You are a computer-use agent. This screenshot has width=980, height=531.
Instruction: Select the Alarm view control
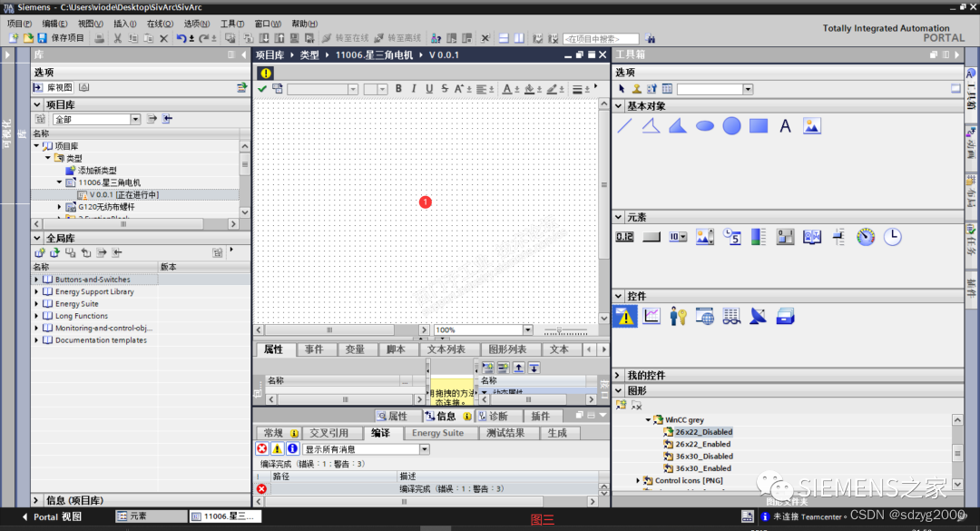tap(625, 317)
